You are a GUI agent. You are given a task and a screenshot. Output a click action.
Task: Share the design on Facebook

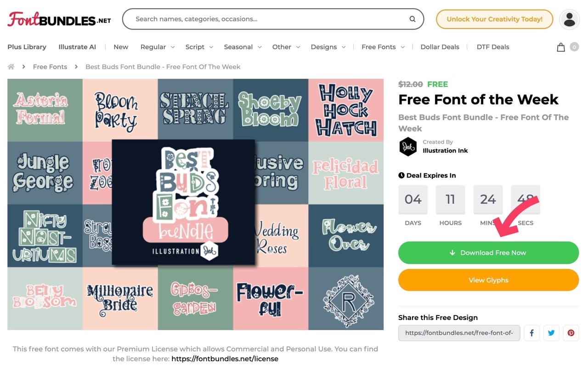click(531, 332)
